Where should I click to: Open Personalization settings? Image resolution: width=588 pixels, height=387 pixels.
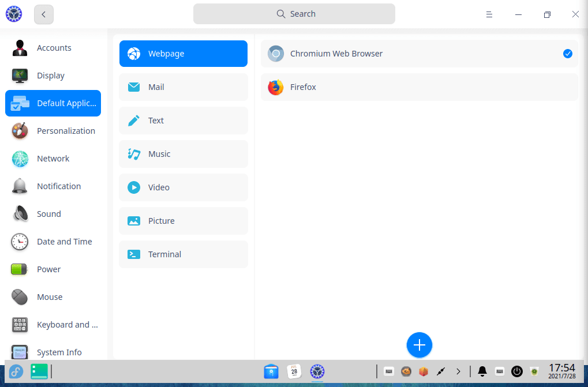tap(53, 131)
